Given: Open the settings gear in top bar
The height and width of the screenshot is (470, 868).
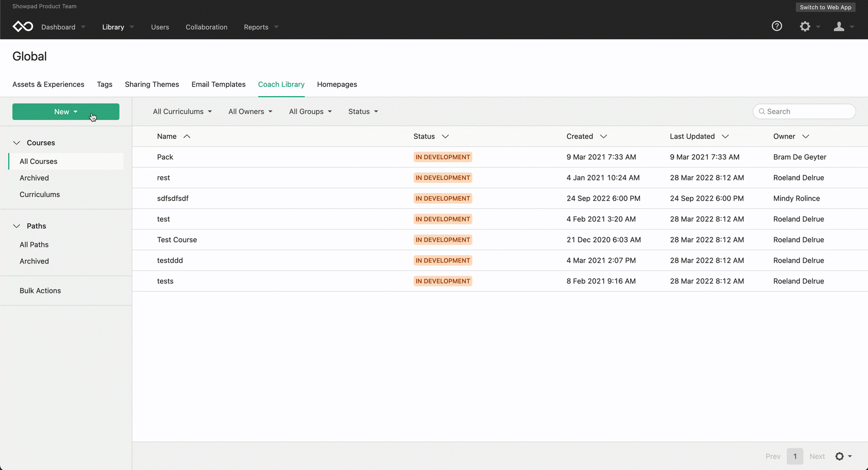Looking at the screenshot, I should [x=805, y=26].
